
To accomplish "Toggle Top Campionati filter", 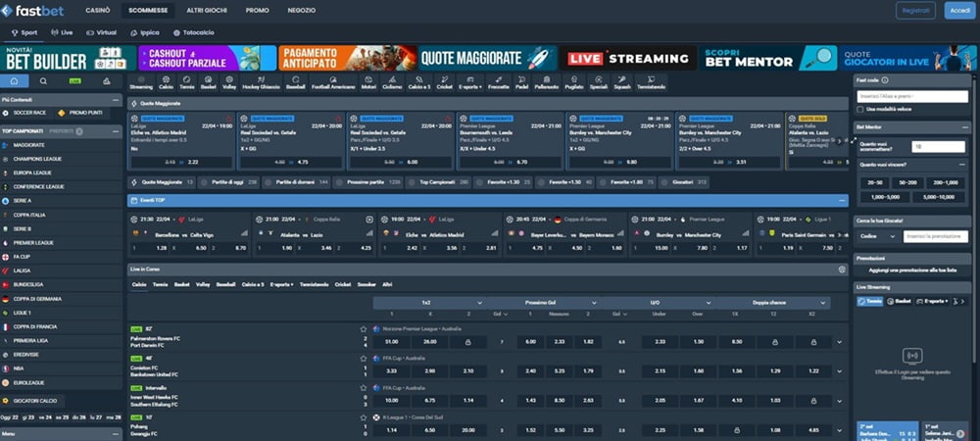I will click(439, 182).
